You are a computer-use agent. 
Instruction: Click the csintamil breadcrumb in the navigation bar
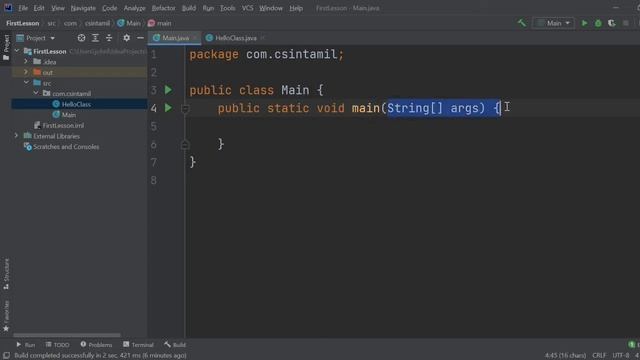[x=97, y=23]
